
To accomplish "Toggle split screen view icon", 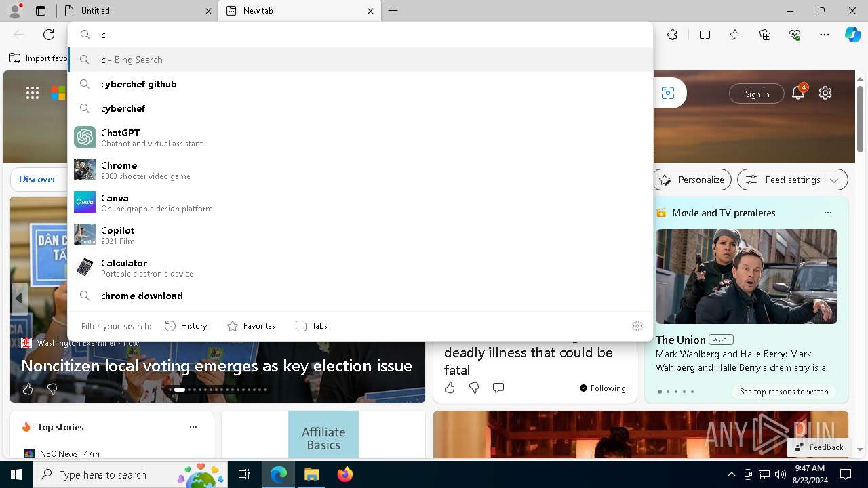I will 705,35.
